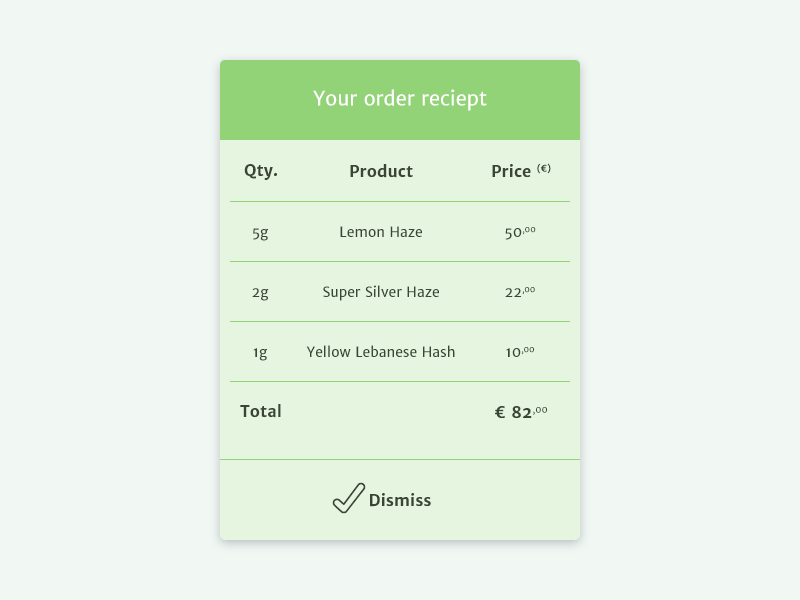Click the small (€) symbol beside Price
The image size is (800, 600).
(544, 168)
